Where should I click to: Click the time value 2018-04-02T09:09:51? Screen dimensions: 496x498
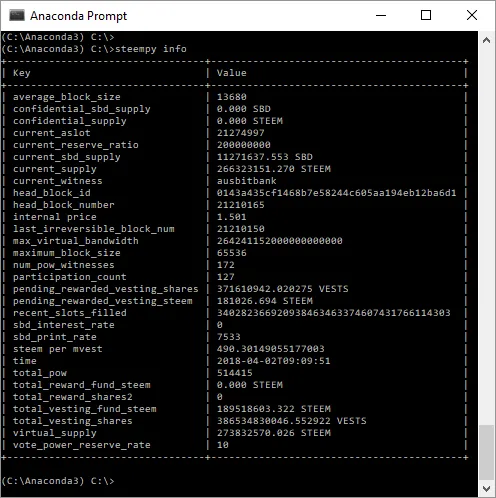[273, 361]
